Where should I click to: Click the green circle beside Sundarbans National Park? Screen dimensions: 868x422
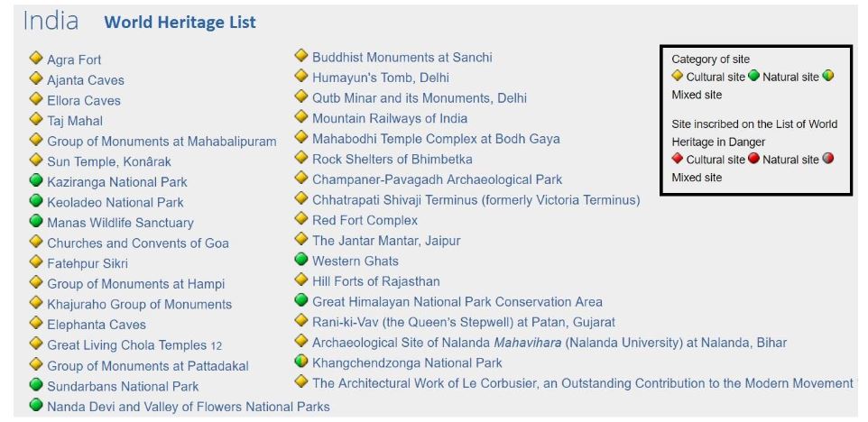36,384
